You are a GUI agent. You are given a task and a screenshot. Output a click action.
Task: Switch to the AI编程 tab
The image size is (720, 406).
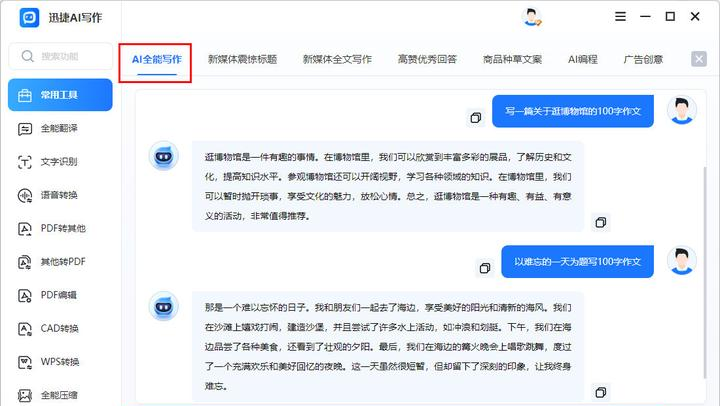pos(583,59)
